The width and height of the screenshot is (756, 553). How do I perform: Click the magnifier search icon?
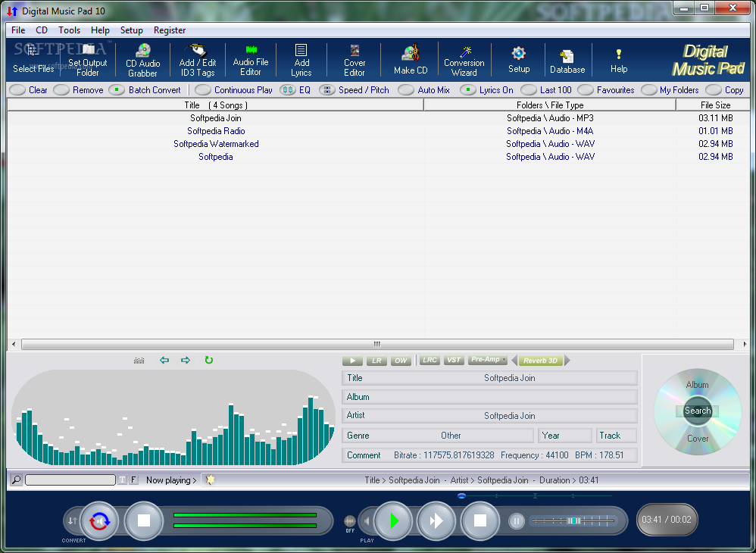pos(17,480)
